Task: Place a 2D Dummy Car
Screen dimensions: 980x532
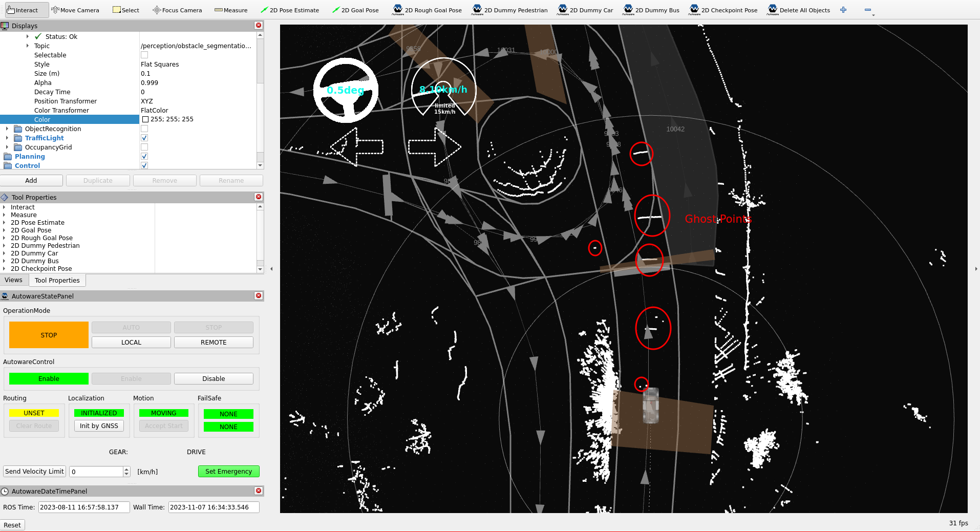Action: click(585, 10)
